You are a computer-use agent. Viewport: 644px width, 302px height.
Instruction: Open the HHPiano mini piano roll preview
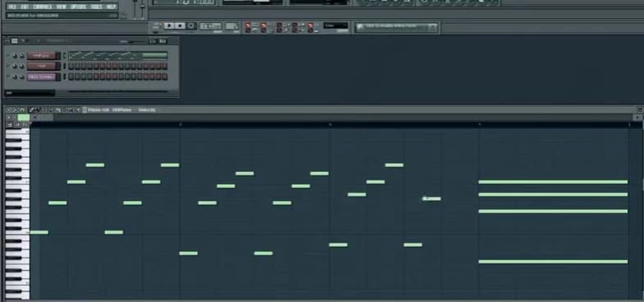pos(118,55)
